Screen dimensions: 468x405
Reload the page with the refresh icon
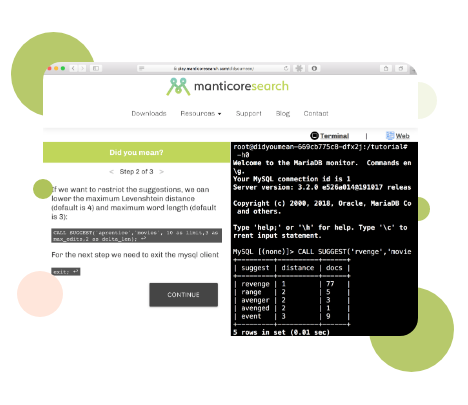(x=286, y=68)
